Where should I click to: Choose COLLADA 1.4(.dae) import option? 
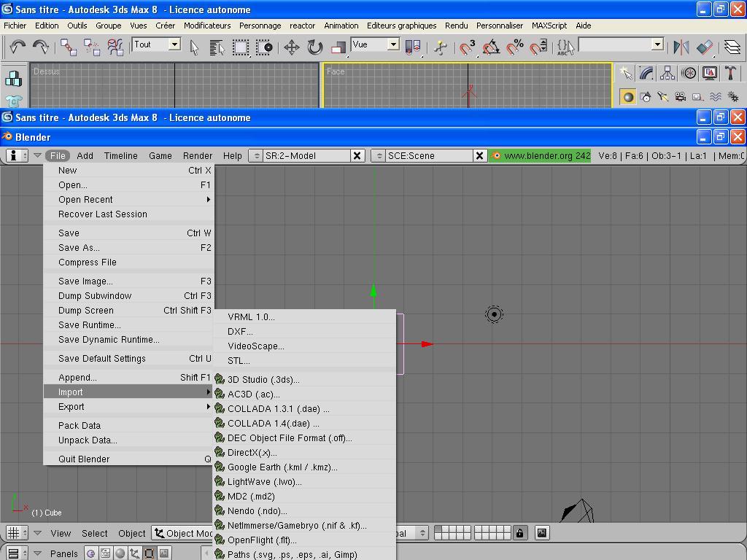305,424
